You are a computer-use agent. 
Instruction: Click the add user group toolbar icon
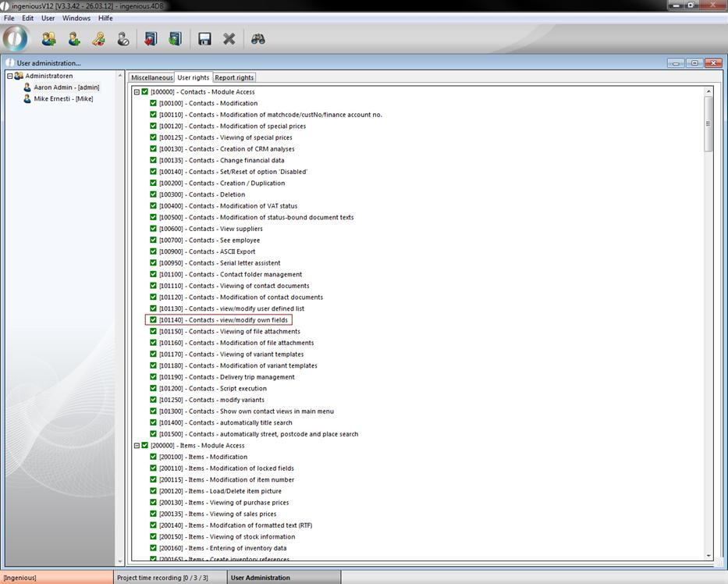click(48, 38)
